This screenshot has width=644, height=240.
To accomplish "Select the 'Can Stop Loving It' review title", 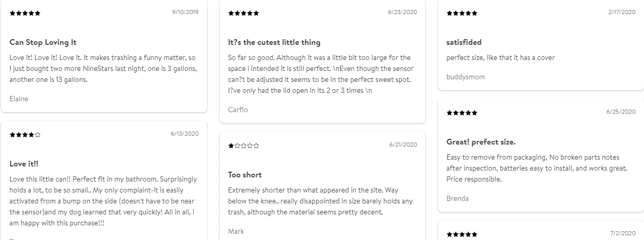I will click(43, 42).
